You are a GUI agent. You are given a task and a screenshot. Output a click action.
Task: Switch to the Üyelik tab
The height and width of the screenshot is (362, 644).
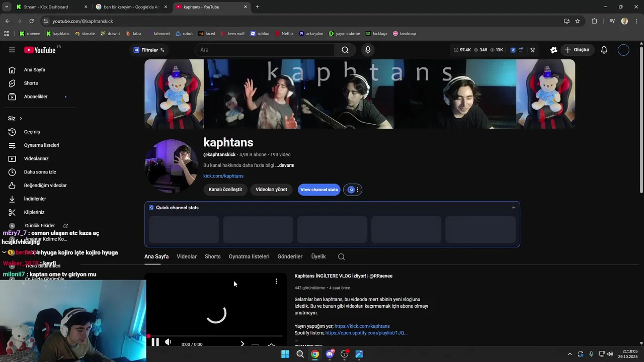318,257
